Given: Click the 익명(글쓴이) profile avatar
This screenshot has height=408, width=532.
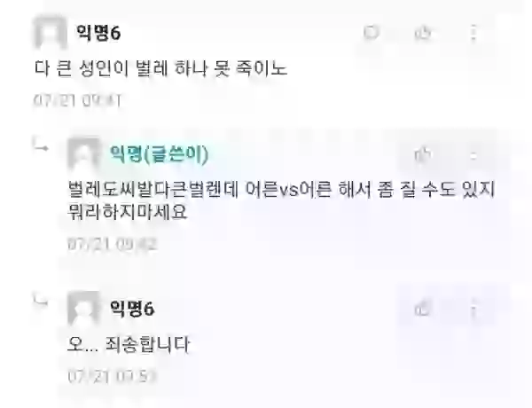Looking at the screenshot, I should click(x=83, y=153).
